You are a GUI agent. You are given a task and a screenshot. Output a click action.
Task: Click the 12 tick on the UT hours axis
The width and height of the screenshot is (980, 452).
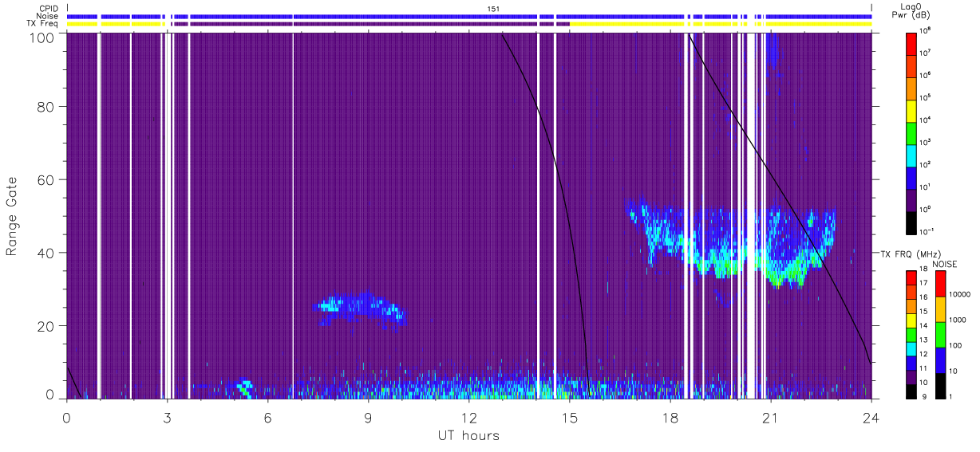[x=469, y=417]
